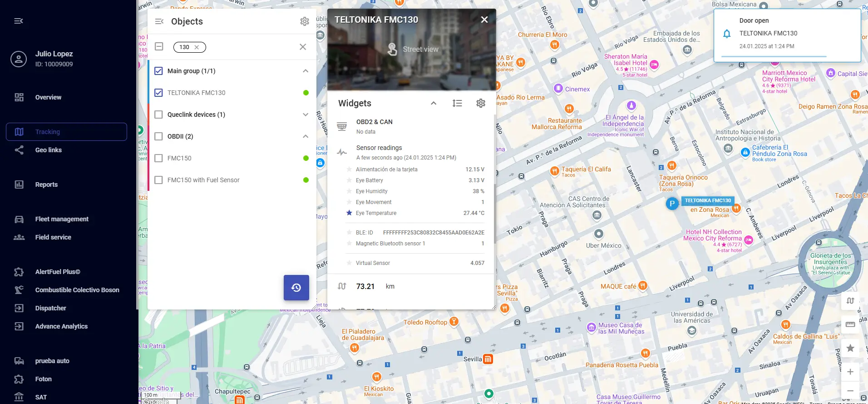The height and width of the screenshot is (404, 868).
Task: Star the Eye Battery sensor
Action: click(x=349, y=180)
